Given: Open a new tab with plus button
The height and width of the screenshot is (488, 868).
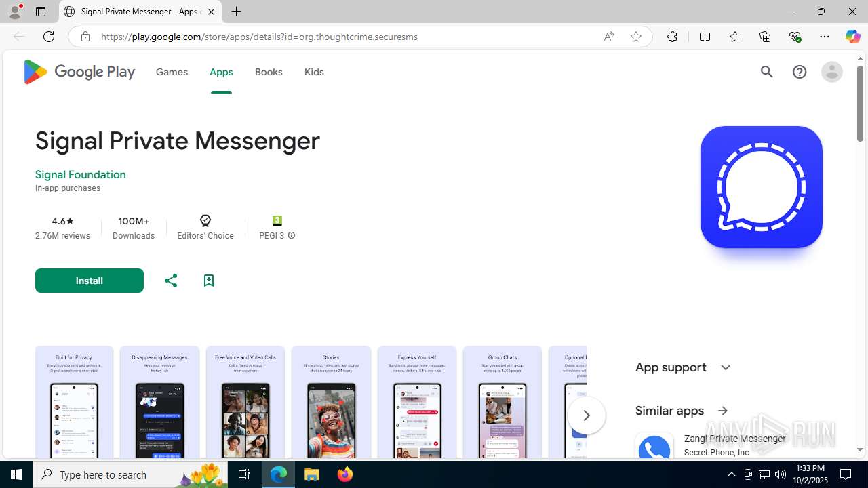Looking at the screenshot, I should (x=236, y=12).
